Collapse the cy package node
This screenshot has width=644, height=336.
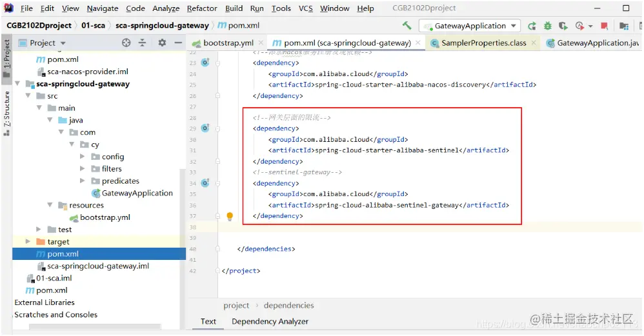coord(72,144)
